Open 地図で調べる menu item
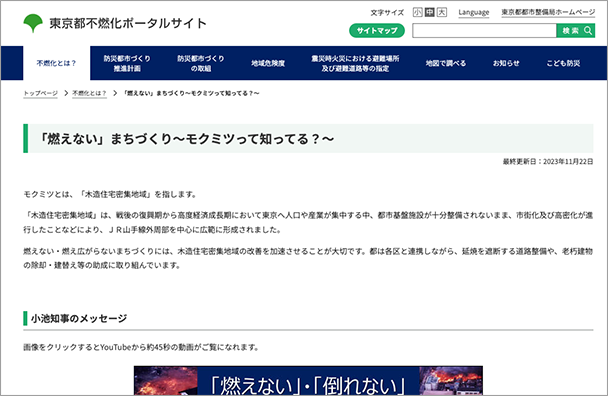Screen dimensions: 608x396 (446, 63)
